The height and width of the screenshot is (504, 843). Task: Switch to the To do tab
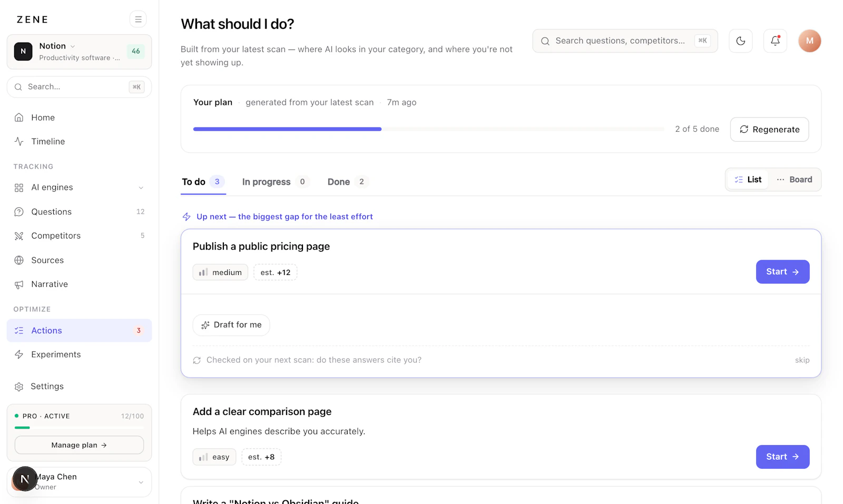pos(203,182)
